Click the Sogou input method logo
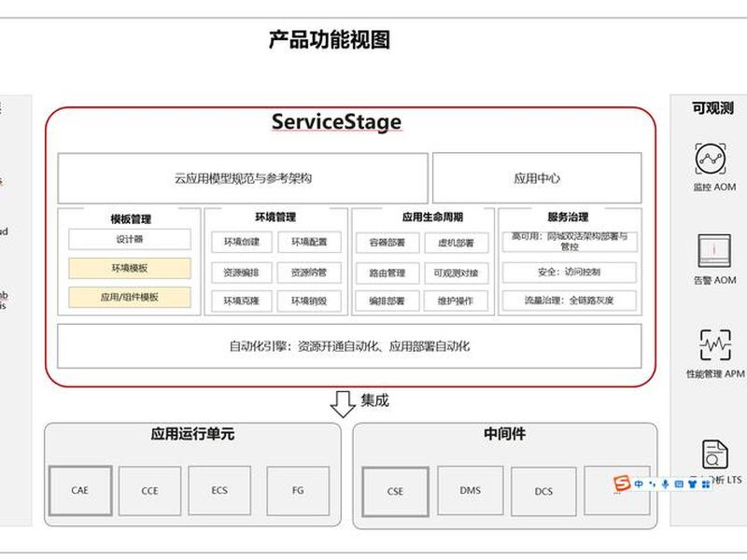This screenshot has width=747, height=560. 622,483
